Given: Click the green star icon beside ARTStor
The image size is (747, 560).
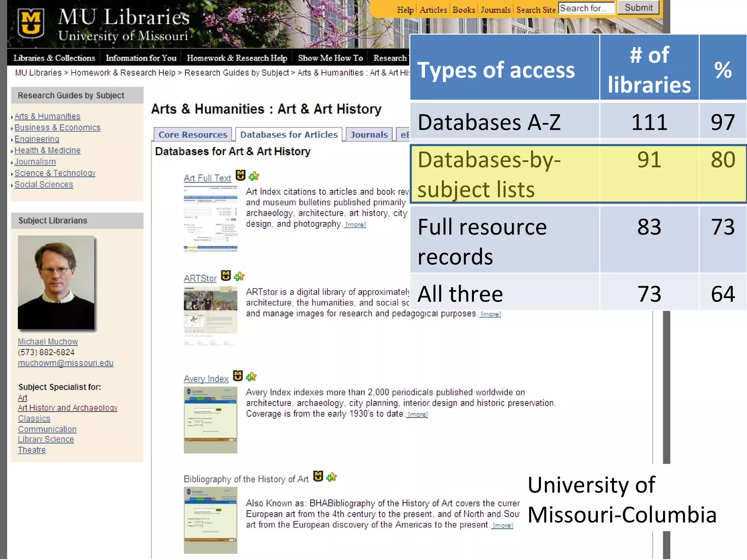Looking at the screenshot, I should [x=239, y=277].
